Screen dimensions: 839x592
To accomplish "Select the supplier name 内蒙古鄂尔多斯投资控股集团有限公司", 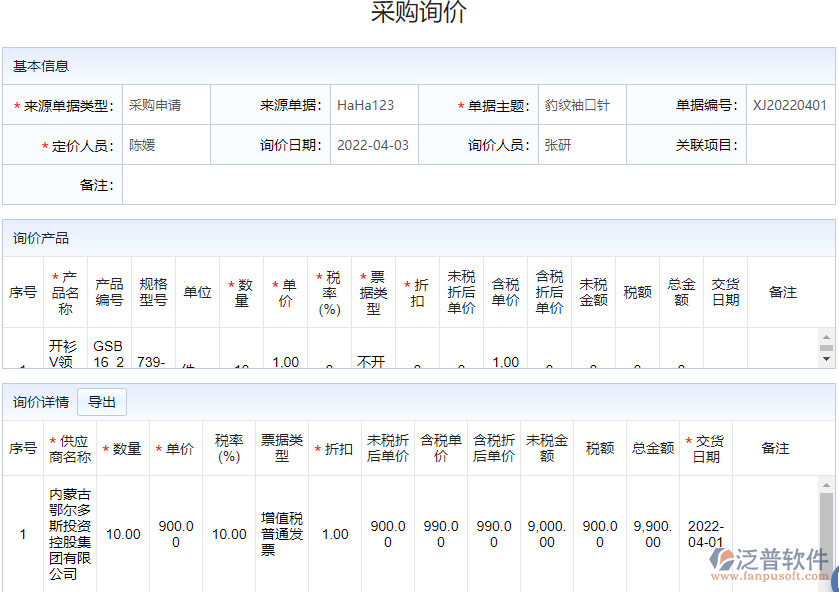I will pos(64,534).
